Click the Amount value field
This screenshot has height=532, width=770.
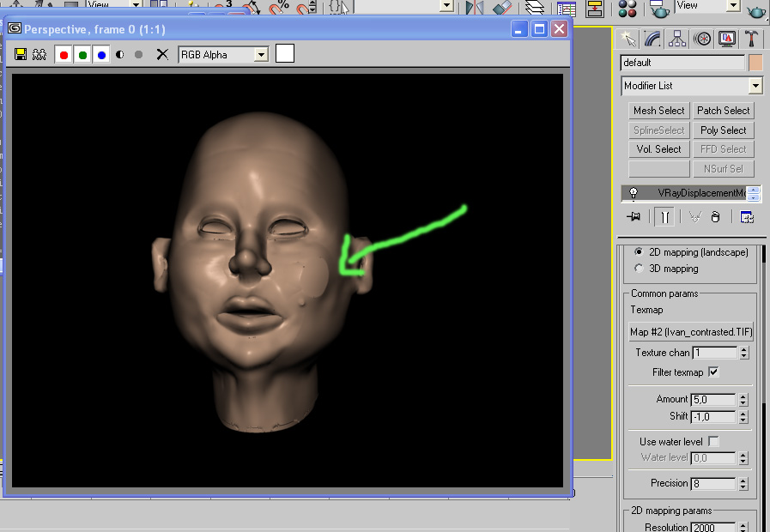click(x=713, y=400)
